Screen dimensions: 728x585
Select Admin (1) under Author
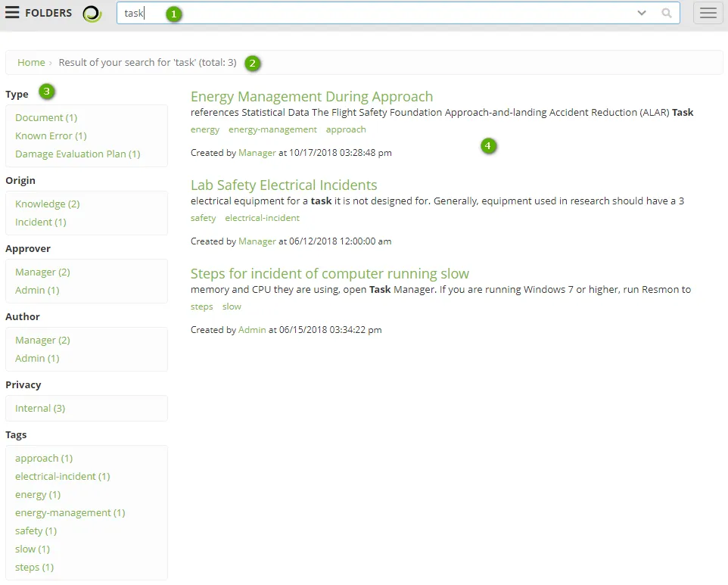coord(37,359)
